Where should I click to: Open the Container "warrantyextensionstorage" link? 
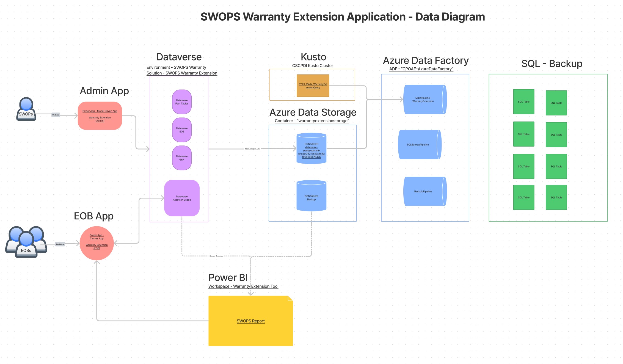pos(312,121)
